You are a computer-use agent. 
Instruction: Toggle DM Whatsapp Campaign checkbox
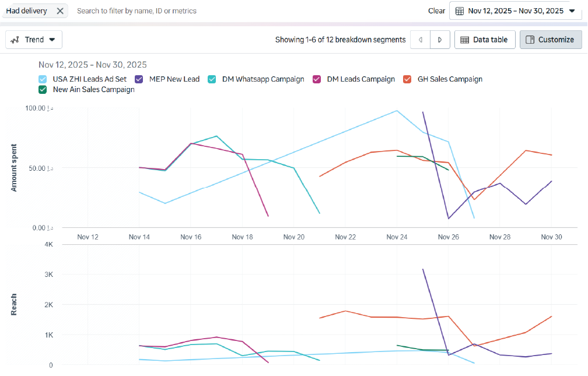tap(212, 79)
